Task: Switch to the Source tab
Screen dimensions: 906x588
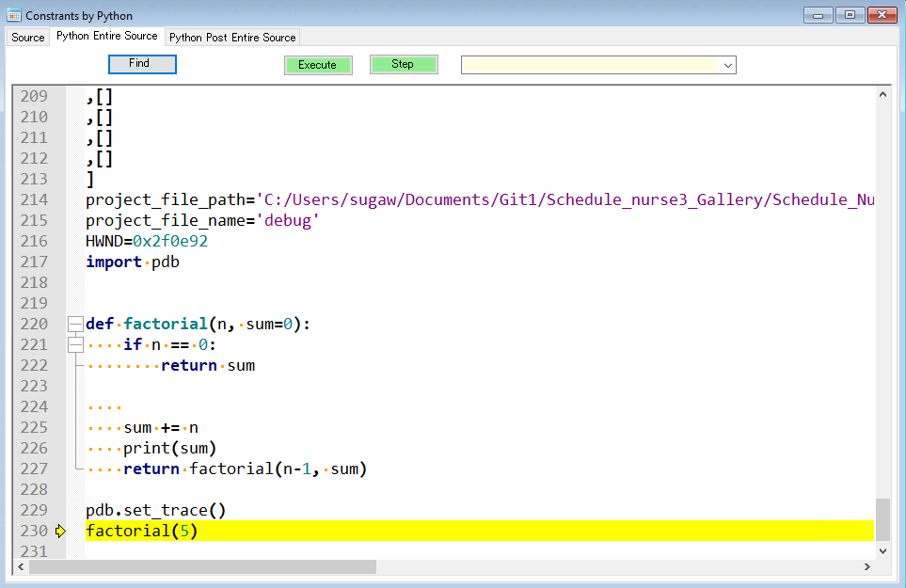Action: coord(27,37)
